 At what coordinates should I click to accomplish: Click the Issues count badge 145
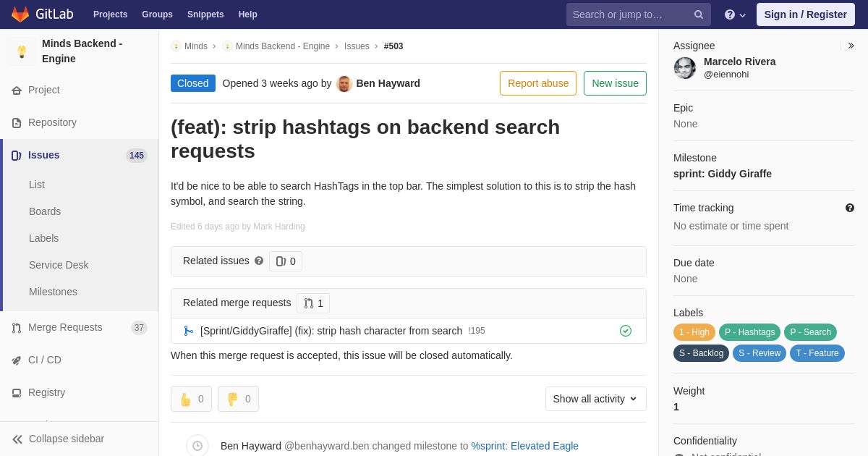pyautogui.click(x=137, y=156)
